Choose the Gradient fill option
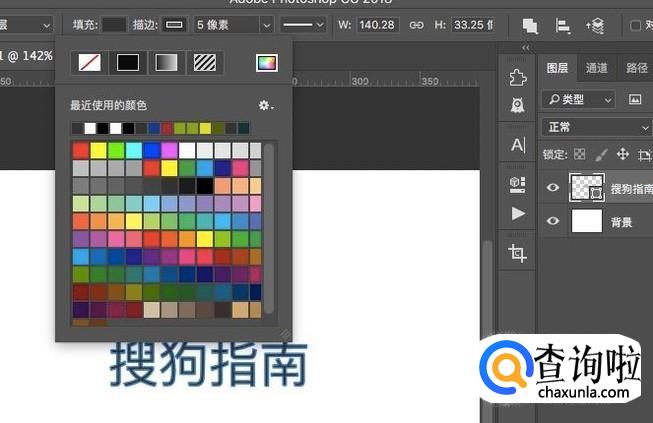This screenshot has height=423, width=653. click(x=166, y=63)
